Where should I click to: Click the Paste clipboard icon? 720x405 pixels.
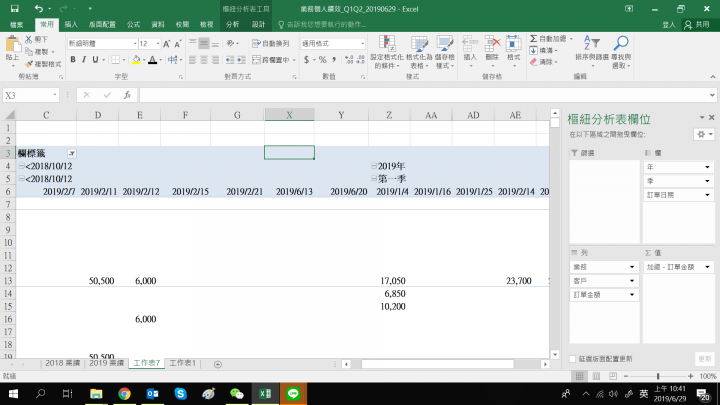click(x=12, y=46)
